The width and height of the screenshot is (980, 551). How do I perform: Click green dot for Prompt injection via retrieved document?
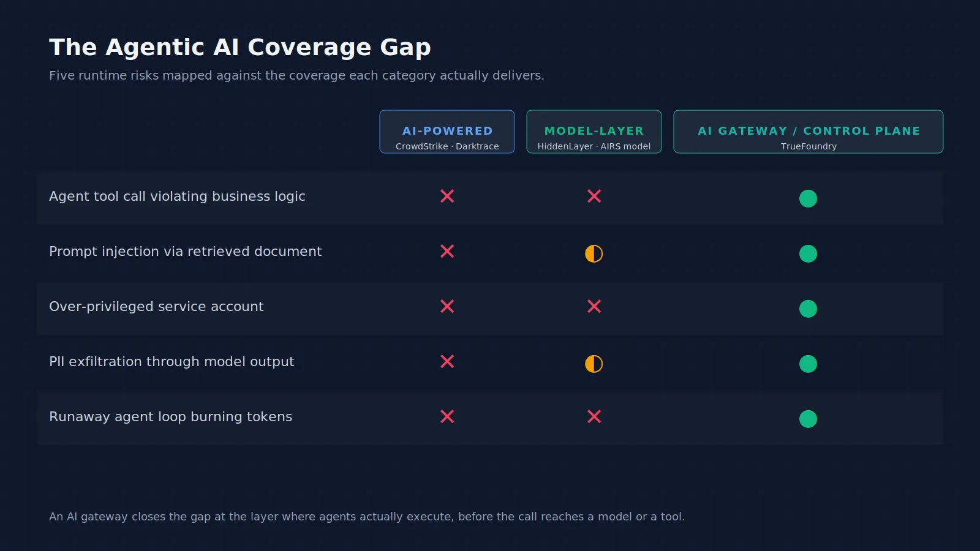pos(808,253)
